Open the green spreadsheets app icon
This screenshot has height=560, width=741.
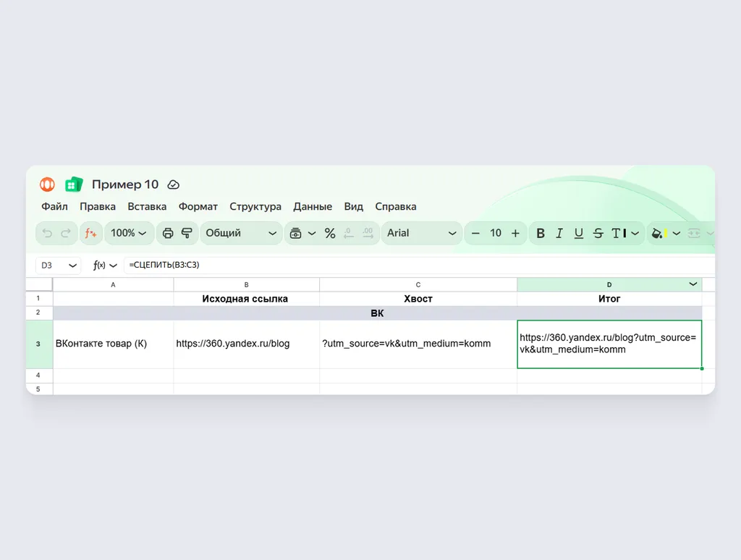point(74,184)
